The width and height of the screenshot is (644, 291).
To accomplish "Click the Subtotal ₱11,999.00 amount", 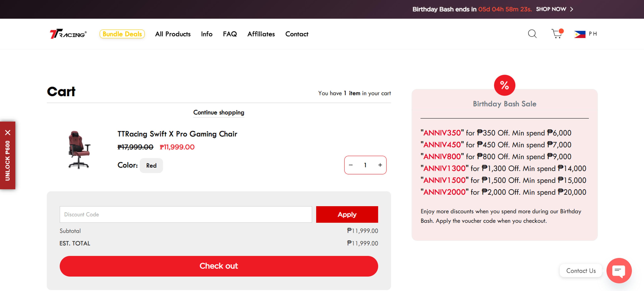I will (362, 231).
